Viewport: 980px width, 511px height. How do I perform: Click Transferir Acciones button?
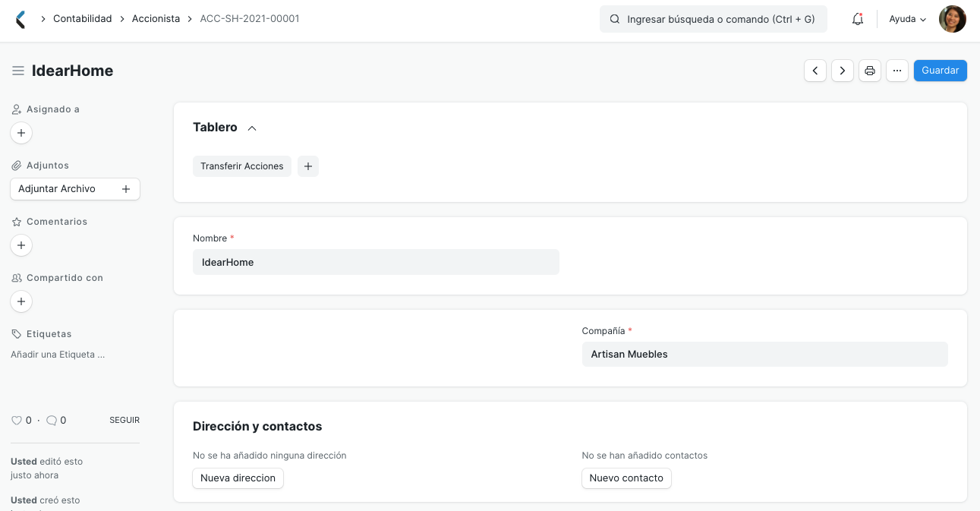(242, 166)
